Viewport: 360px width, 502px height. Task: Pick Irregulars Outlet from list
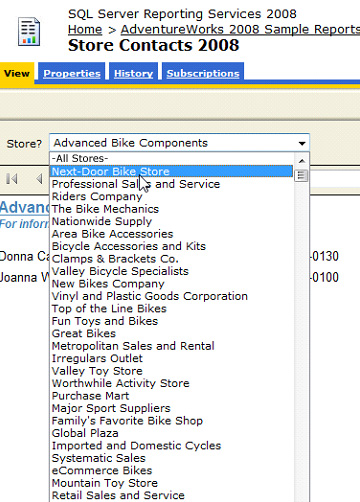(x=172, y=358)
